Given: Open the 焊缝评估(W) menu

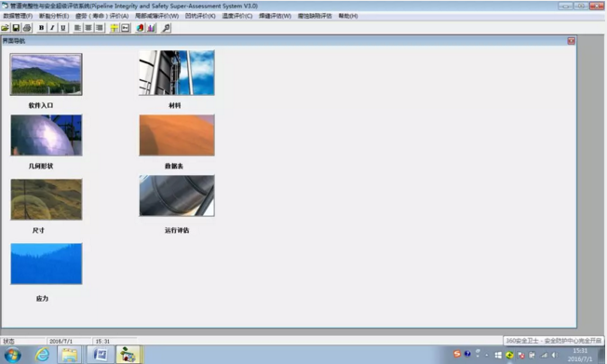Looking at the screenshot, I should click(275, 16).
